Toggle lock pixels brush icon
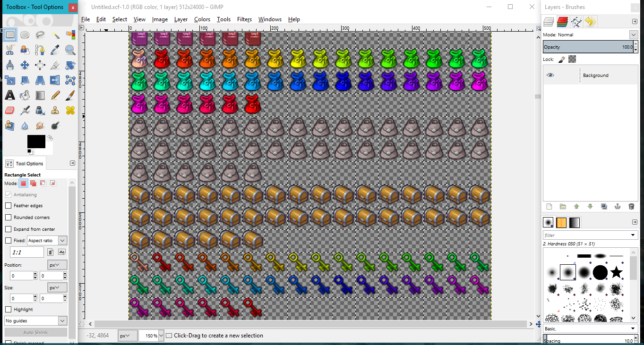The height and width of the screenshot is (345, 644). tap(561, 59)
